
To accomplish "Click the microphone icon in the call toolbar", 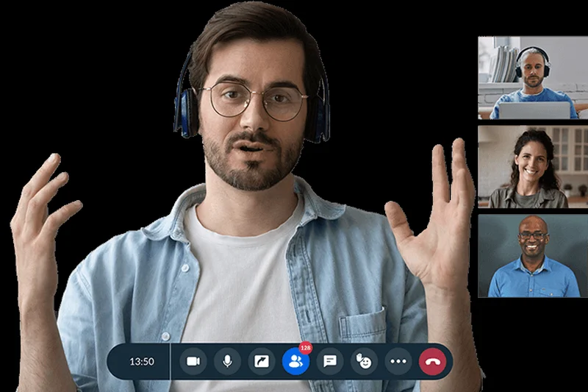I will pos(227,361).
